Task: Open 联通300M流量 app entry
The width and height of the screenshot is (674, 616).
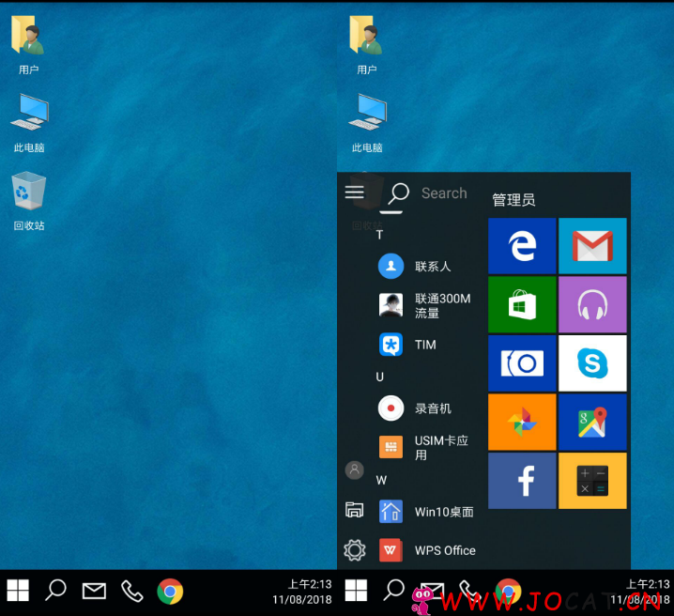Action: point(426,305)
